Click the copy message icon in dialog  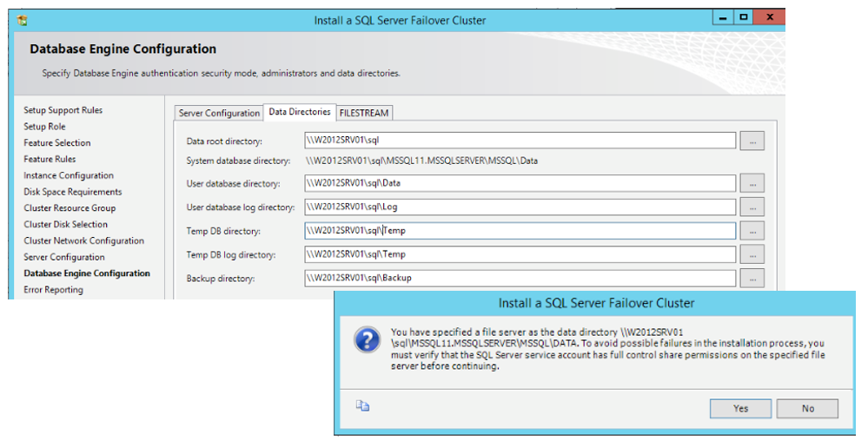pos(362,406)
